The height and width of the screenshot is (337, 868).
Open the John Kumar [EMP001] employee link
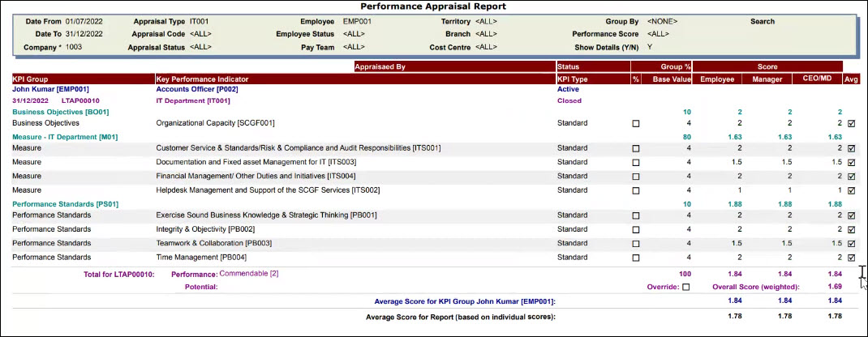coord(50,89)
